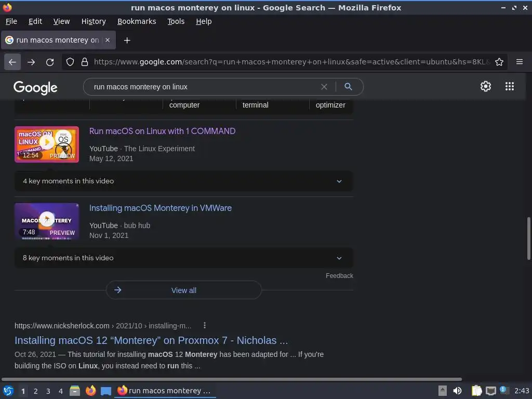The image size is (532, 399).
Task: Clear the Google search box text
Action: pyautogui.click(x=324, y=87)
